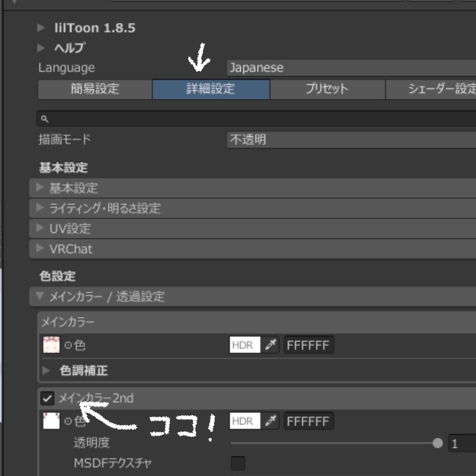Click the FFFFFF hex value field for main color
476x476 pixels.
308,345
